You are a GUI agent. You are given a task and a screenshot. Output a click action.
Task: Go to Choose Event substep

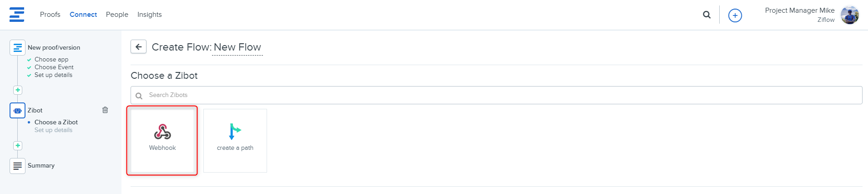[x=54, y=67]
